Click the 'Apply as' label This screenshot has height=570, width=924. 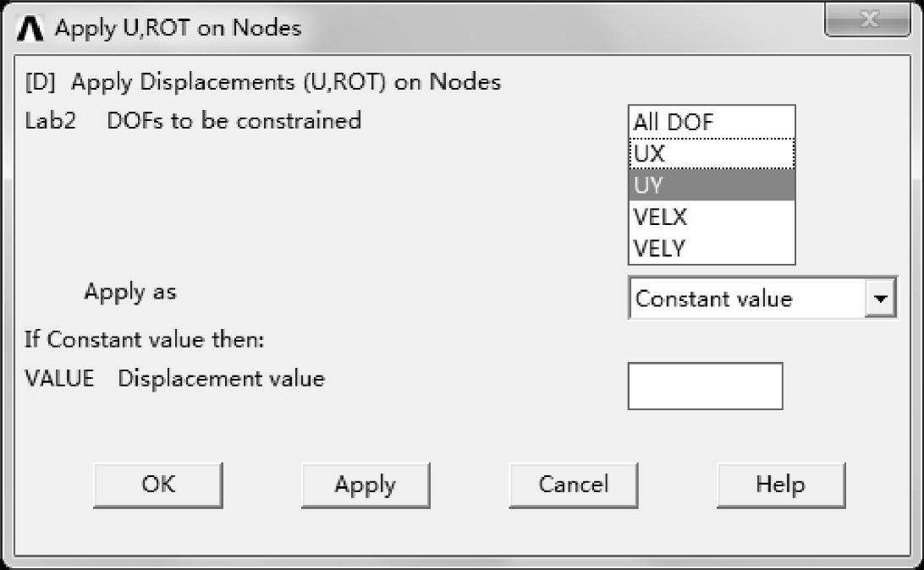click(x=130, y=293)
